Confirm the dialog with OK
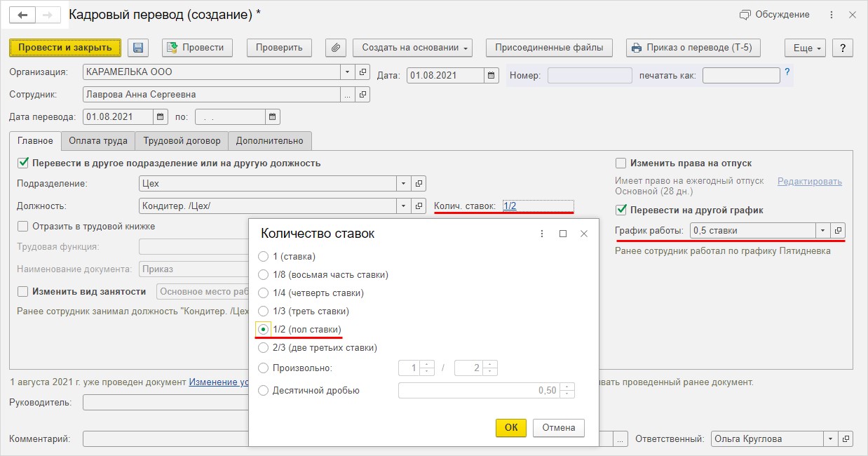 click(511, 427)
